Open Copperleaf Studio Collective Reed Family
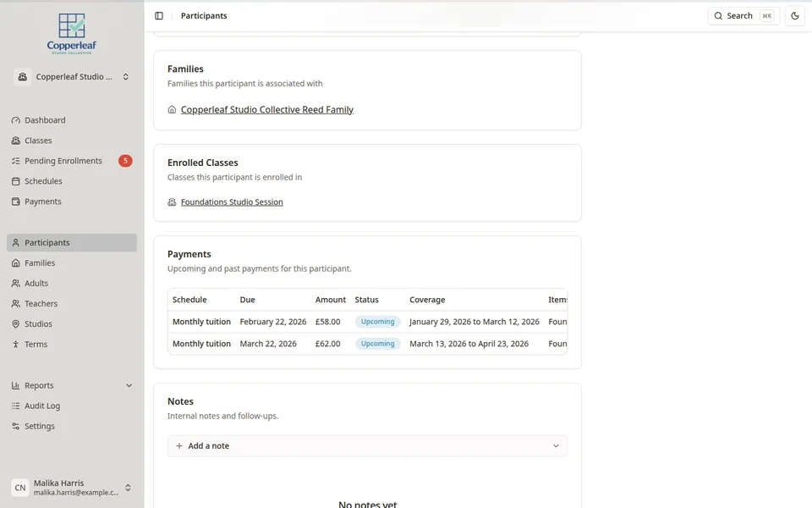The image size is (812, 508). [x=267, y=109]
